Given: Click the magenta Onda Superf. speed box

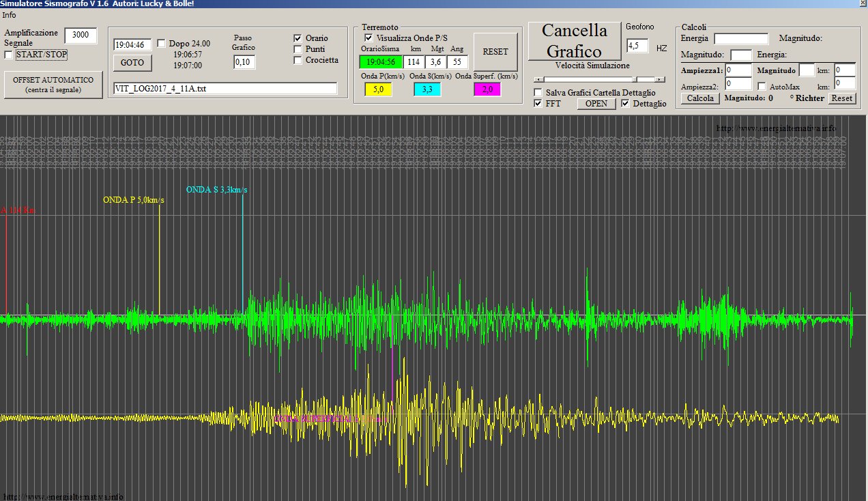Looking at the screenshot, I should [x=487, y=89].
